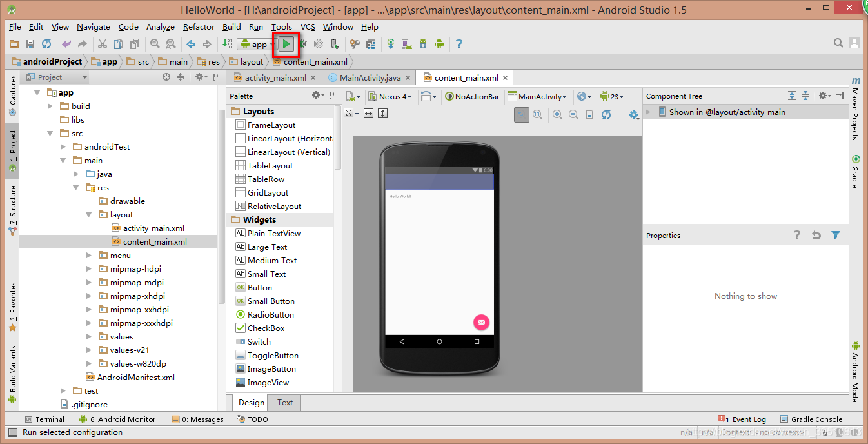Click the preview settings gear icon
Viewport: 868px width, 444px height.
click(x=634, y=114)
